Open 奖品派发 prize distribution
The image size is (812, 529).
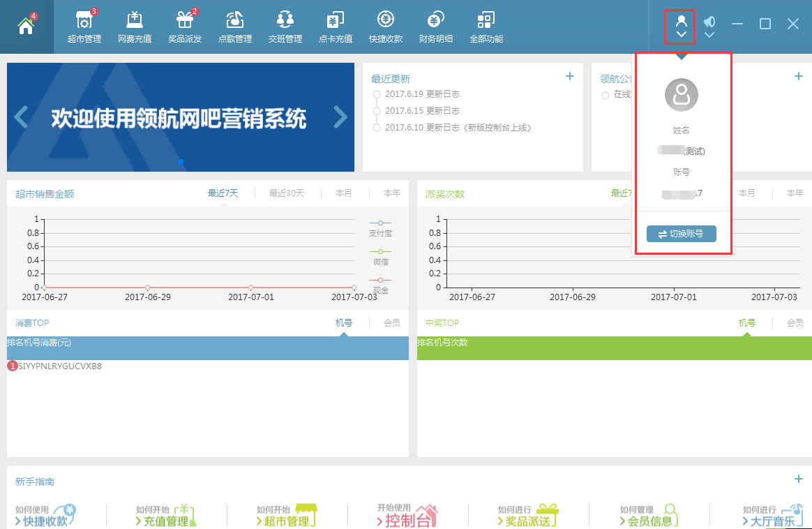(x=185, y=27)
